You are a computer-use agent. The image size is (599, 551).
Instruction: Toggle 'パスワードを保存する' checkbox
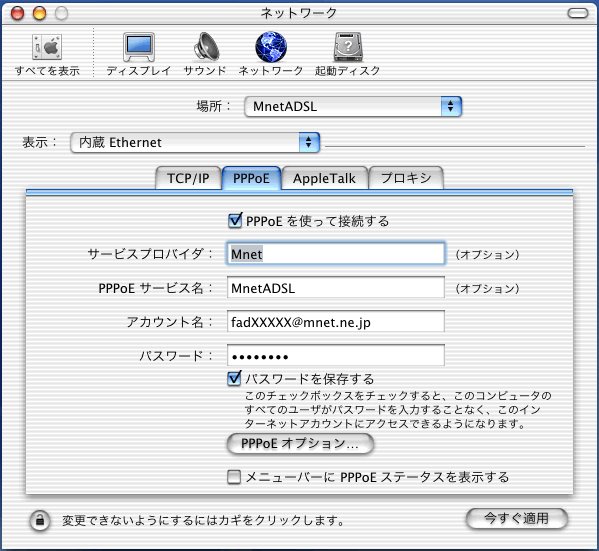pyautogui.click(x=234, y=378)
